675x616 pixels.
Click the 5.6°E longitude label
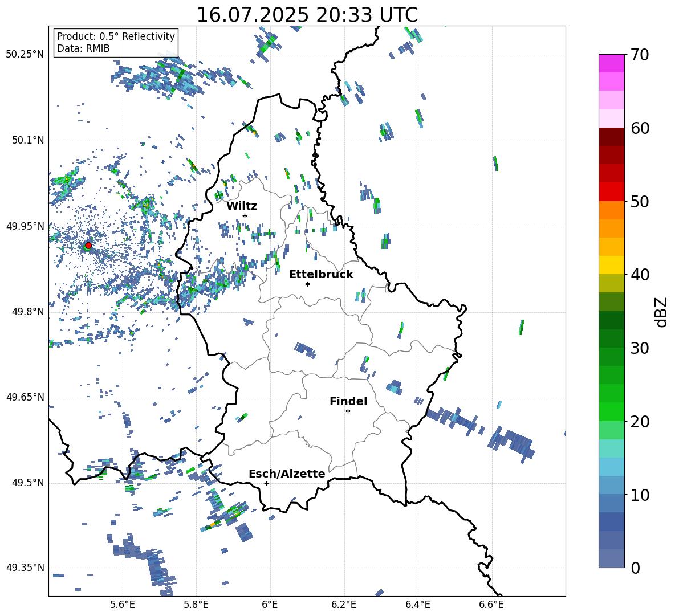click(x=123, y=605)
